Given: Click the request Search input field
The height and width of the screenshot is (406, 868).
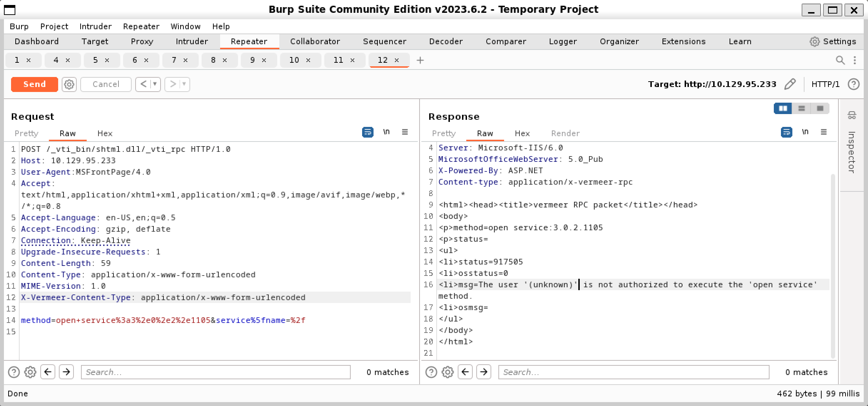Looking at the screenshot, I should click(x=215, y=372).
